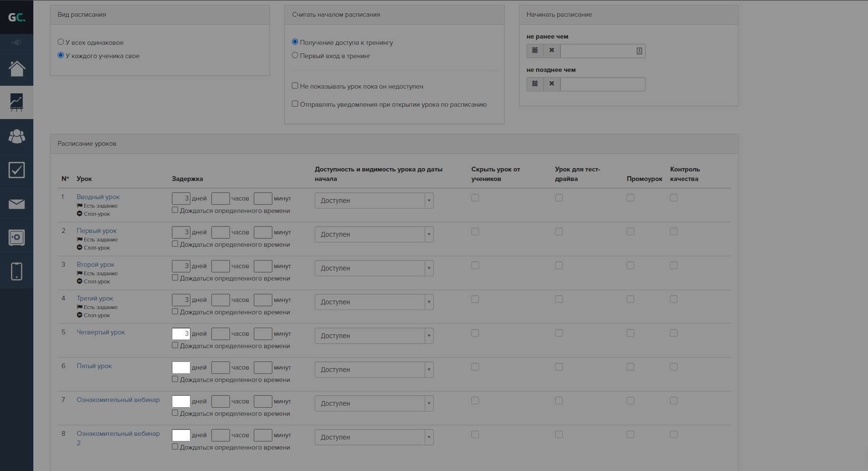
Task: Select 'Первый вход в тренинг' option
Action: (x=295, y=55)
